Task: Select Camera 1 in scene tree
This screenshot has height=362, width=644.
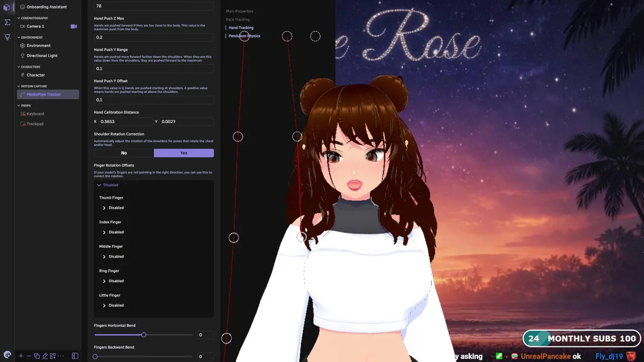Action: (48, 26)
